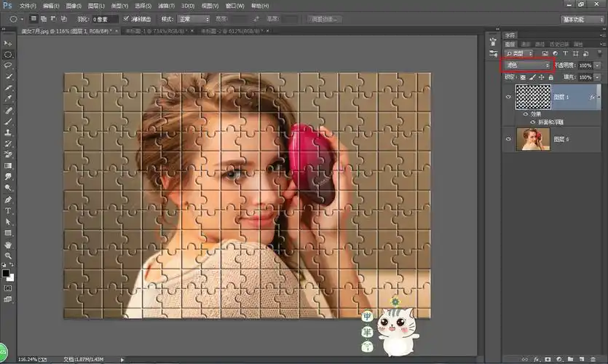Select the History Brush tool
This screenshot has height=364, width=608.
(8, 143)
